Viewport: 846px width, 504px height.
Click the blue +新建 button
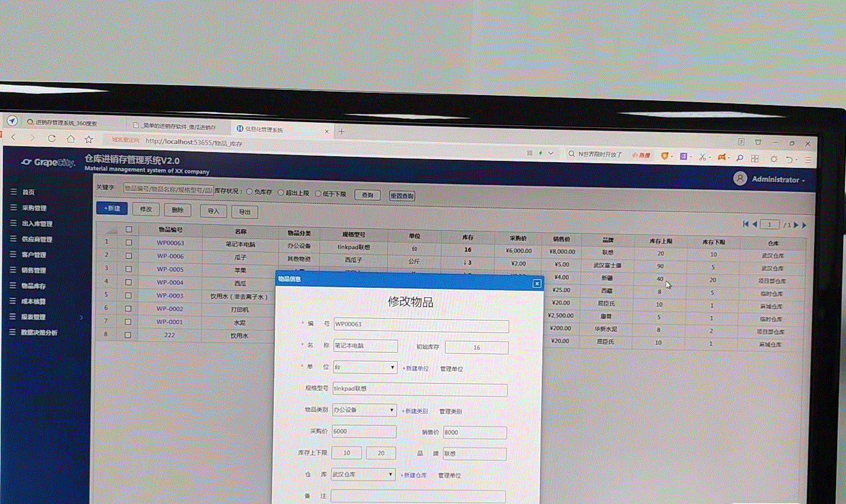(x=112, y=209)
